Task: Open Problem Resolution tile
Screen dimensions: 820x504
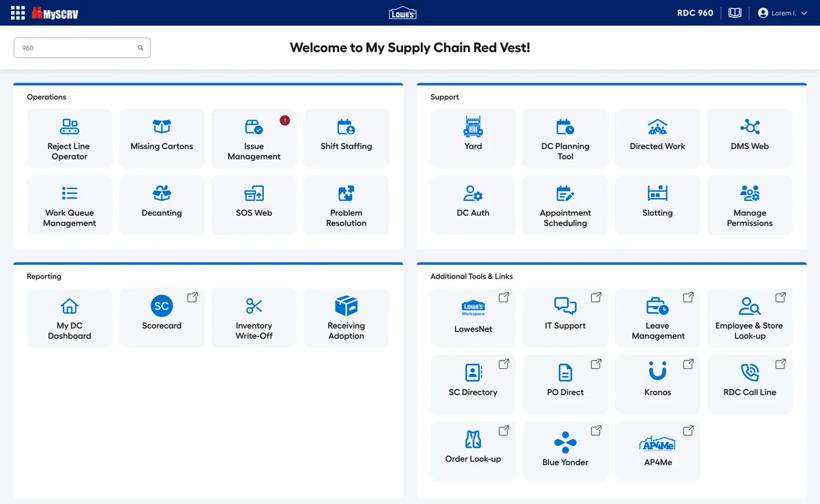Action: 346,206
